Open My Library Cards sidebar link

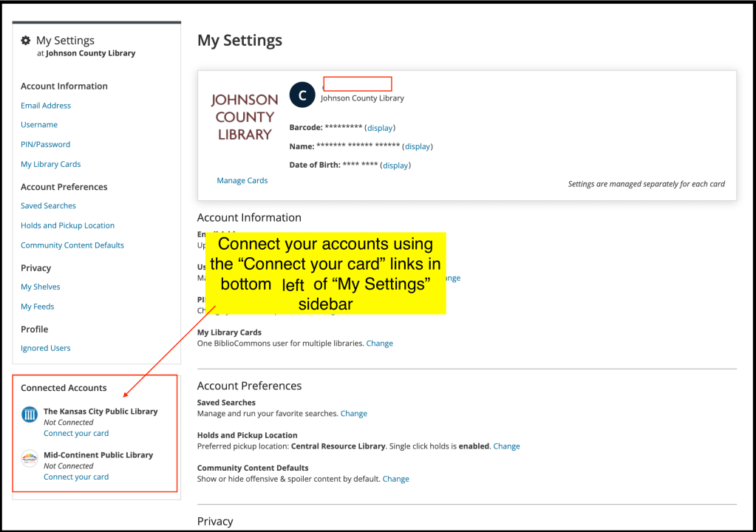(51, 164)
